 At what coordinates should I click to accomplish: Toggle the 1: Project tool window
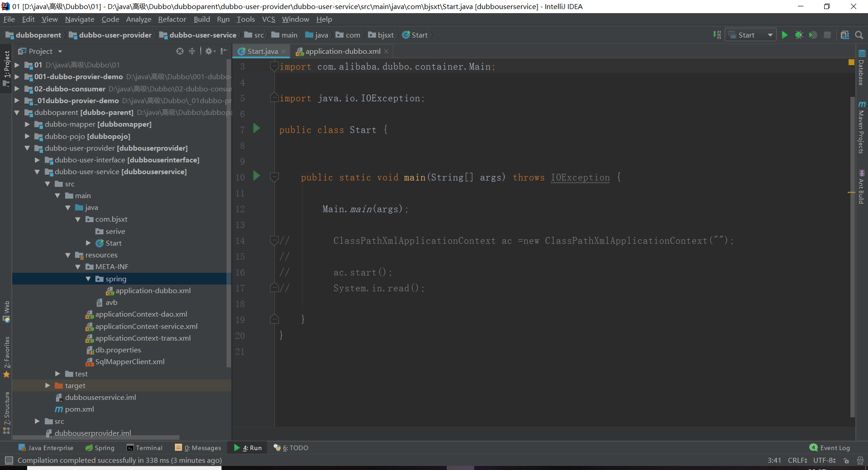coord(6,68)
